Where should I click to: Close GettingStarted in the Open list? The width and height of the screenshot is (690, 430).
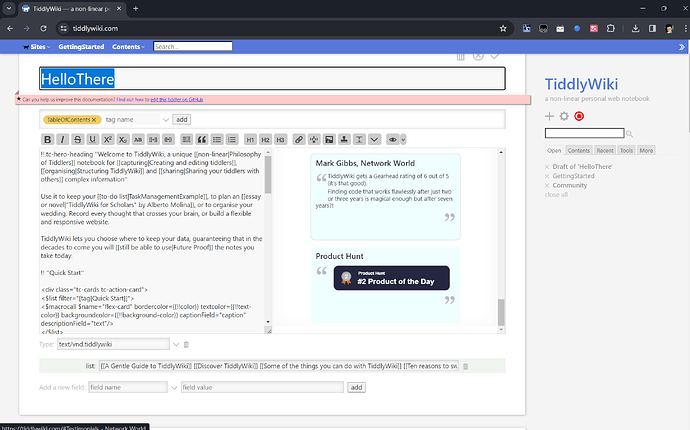coord(547,176)
